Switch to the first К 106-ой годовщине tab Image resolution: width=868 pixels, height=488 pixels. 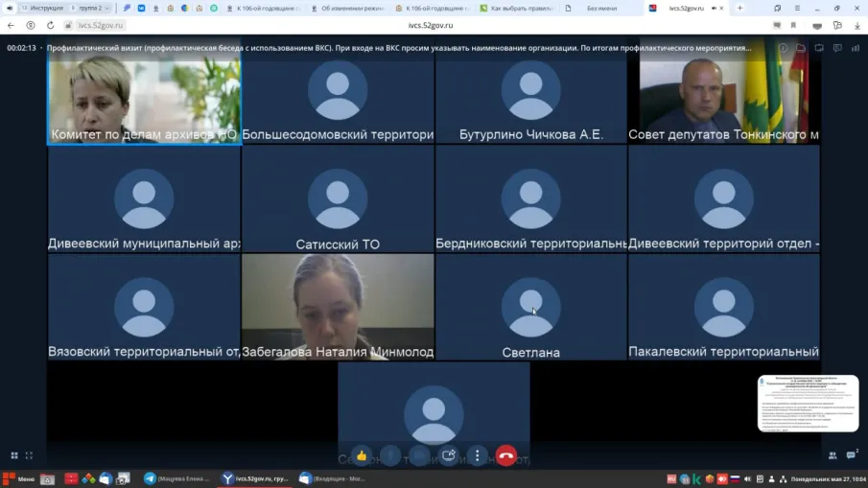[x=264, y=9]
